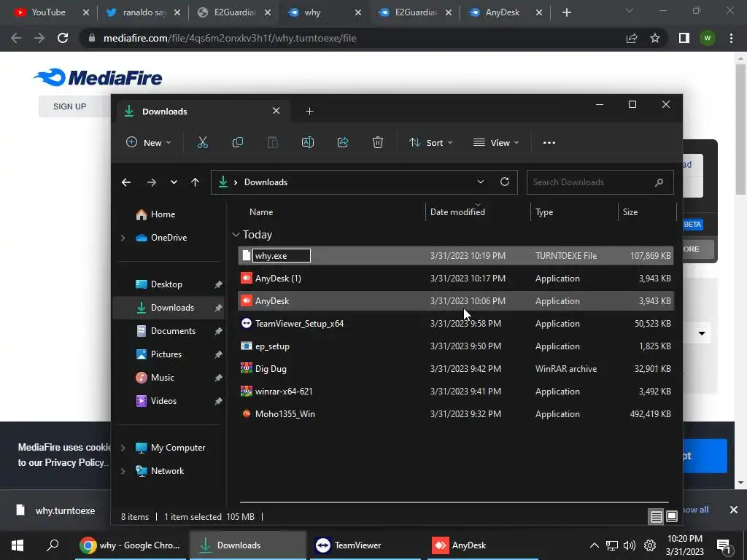Expand the address bar history dropdown
This screenshot has width=747, height=560.
pyautogui.click(x=481, y=182)
